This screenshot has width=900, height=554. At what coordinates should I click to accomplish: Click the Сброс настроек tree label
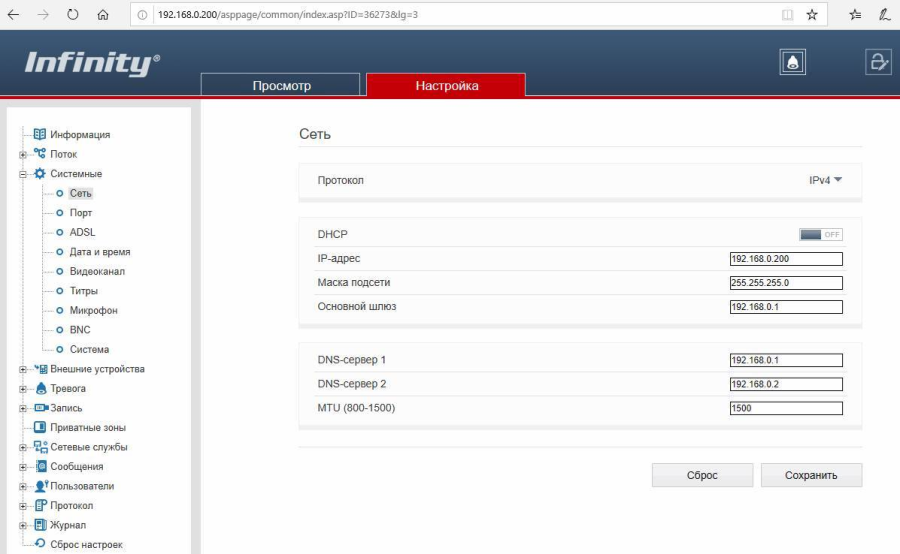[x=86, y=545]
